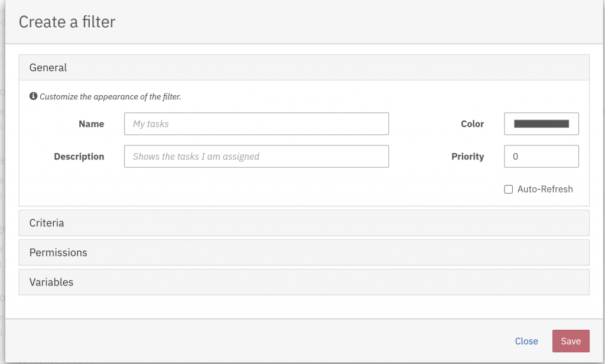
Task: Click the bold Color label
Action: click(x=472, y=124)
